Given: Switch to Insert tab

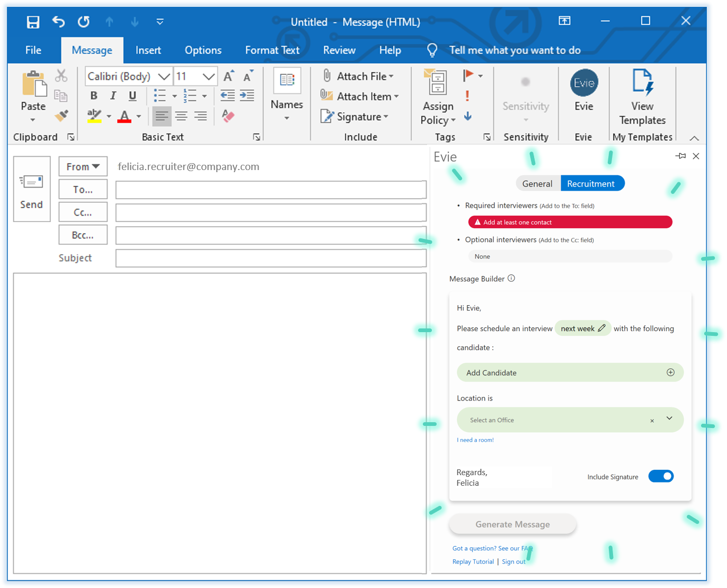Looking at the screenshot, I should (148, 50).
